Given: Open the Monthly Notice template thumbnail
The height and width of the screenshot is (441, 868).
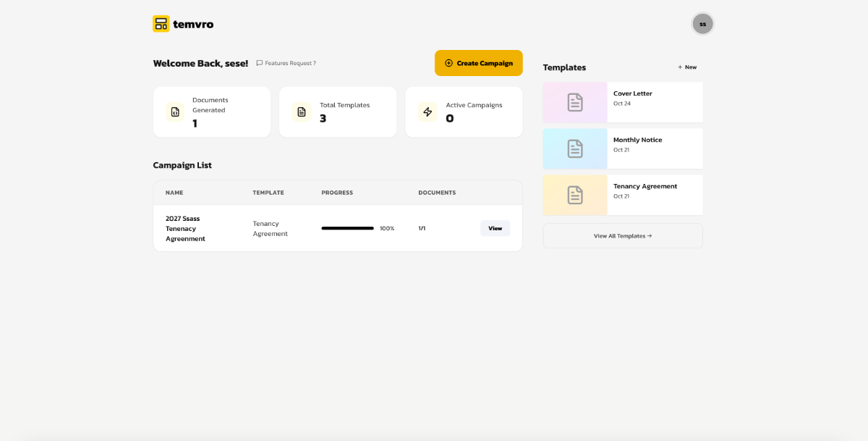Looking at the screenshot, I should point(575,148).
